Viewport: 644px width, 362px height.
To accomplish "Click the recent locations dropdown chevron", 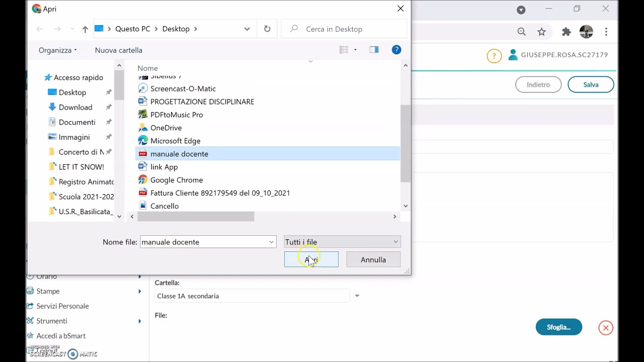I will 72,29.
